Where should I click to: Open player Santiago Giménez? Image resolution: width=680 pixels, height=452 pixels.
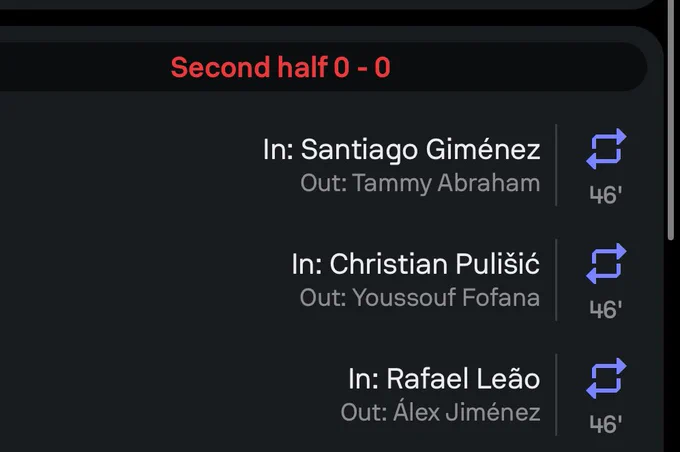coord(421,150)
